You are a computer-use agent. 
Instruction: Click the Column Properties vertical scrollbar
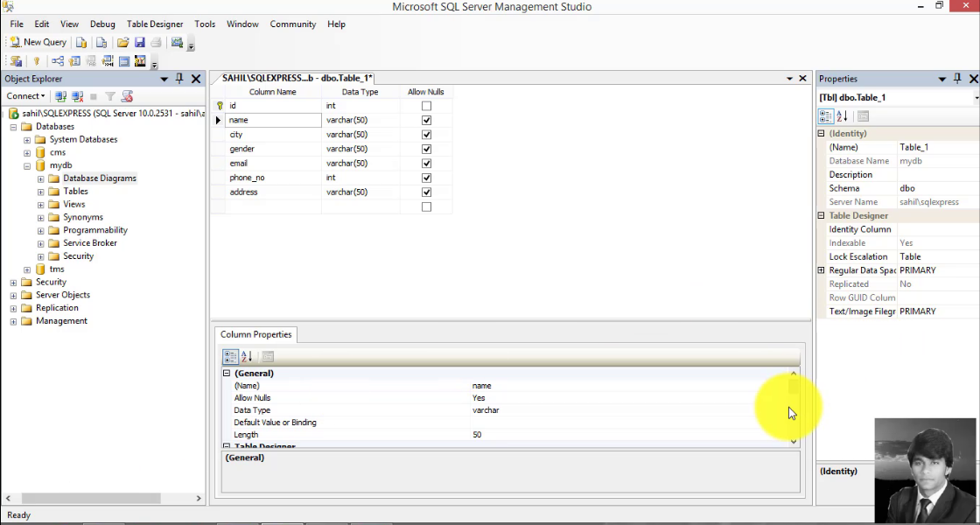tap(793, 407)
